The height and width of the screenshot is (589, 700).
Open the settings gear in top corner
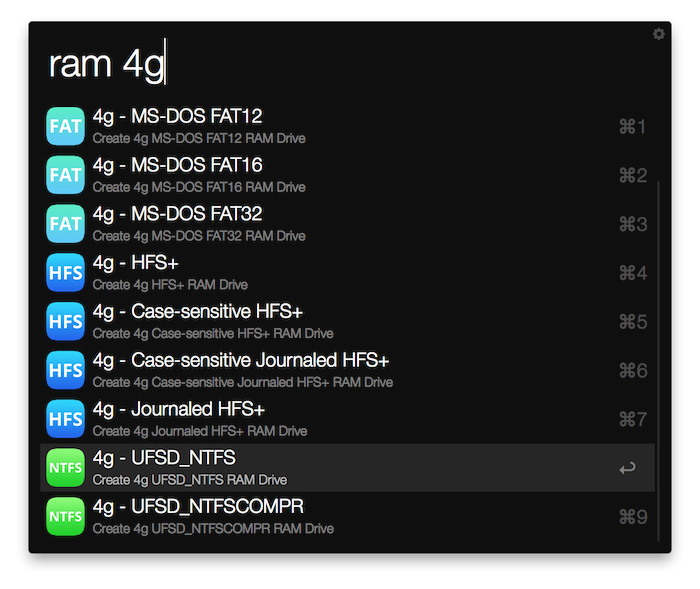(658, 34)
